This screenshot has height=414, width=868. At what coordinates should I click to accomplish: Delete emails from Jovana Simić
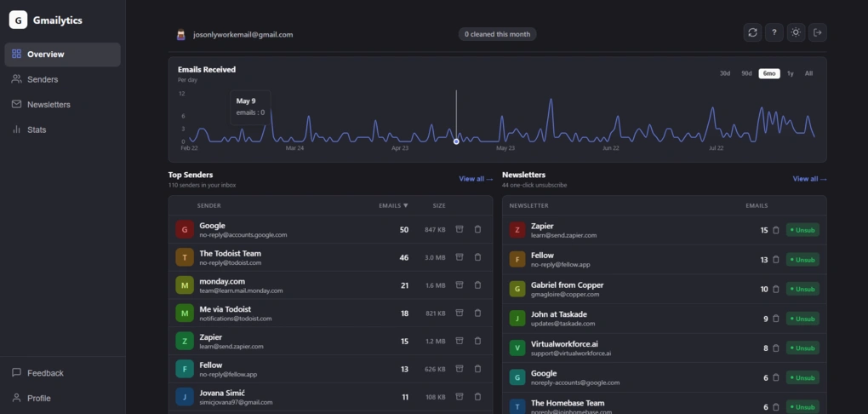pyautogui.click(x=477, y=396)
